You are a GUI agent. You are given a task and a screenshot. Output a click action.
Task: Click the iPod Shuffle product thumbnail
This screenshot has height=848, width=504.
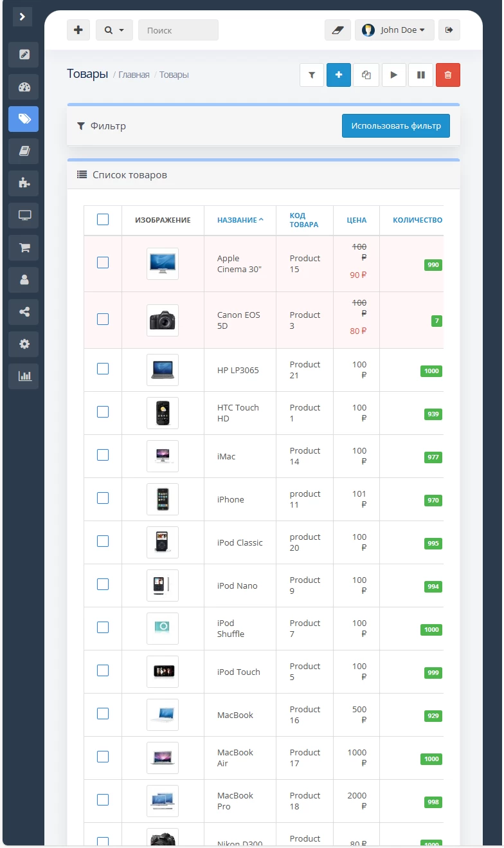[x=163, y=629]
